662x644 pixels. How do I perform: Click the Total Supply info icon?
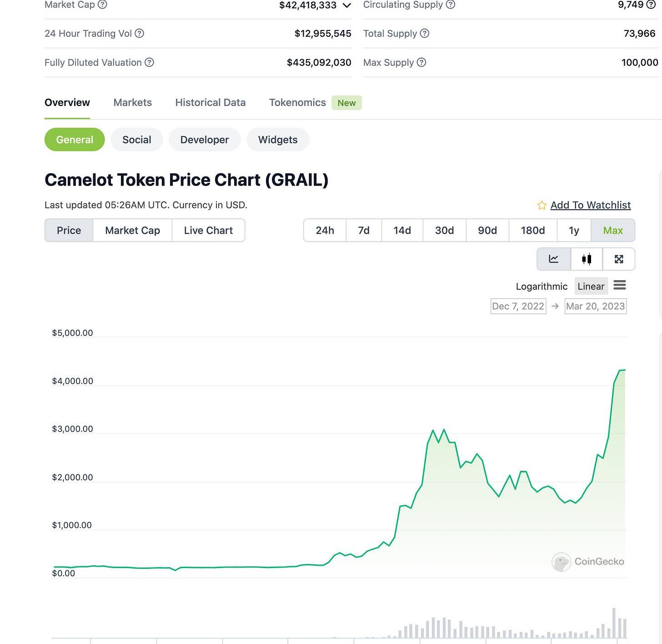(424, 34)
